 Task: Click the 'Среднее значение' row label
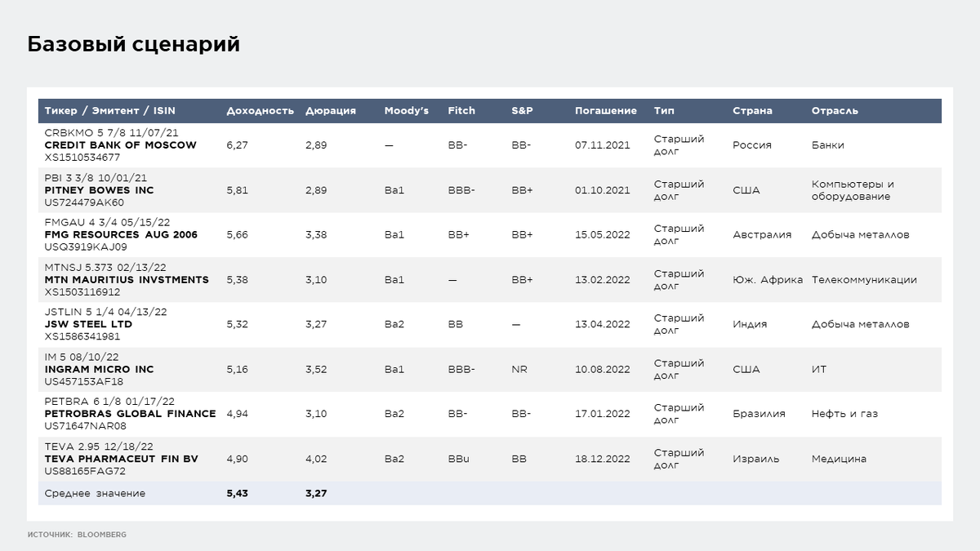(95, 494)
